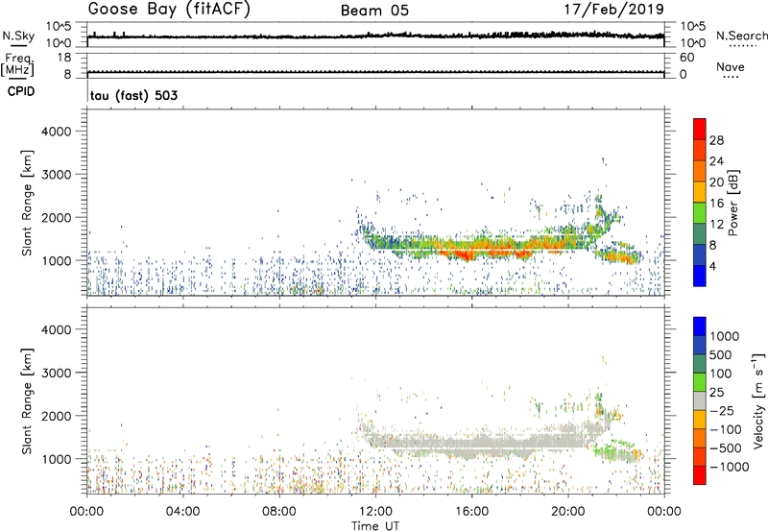Viewport: 768px width, 532px height.
Task: Click the "24" value on power colorbar
Action: point(716,161)
